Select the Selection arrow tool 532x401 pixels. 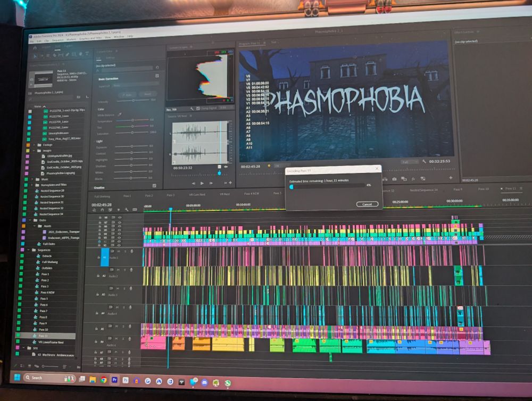(x=35, y=55)
